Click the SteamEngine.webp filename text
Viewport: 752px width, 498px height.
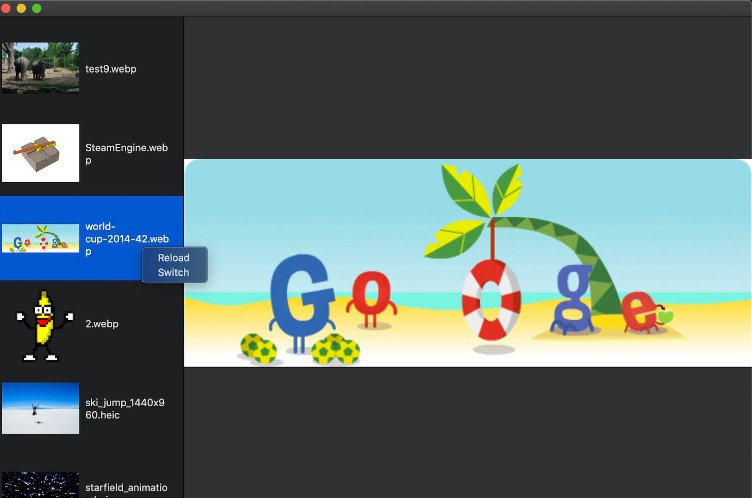pyautogui.click(x=126, y=153)
